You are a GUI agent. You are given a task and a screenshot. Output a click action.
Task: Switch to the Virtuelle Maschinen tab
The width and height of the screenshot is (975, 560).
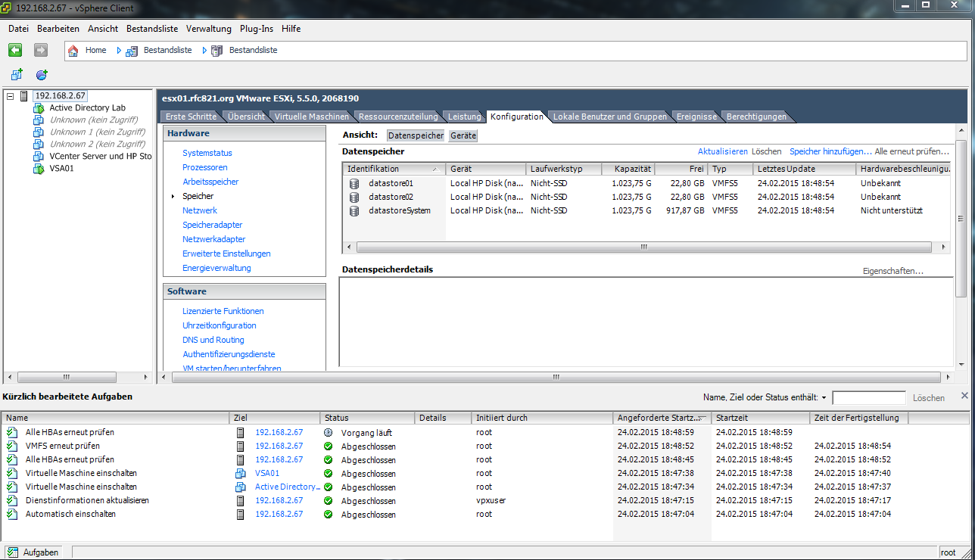311,117
